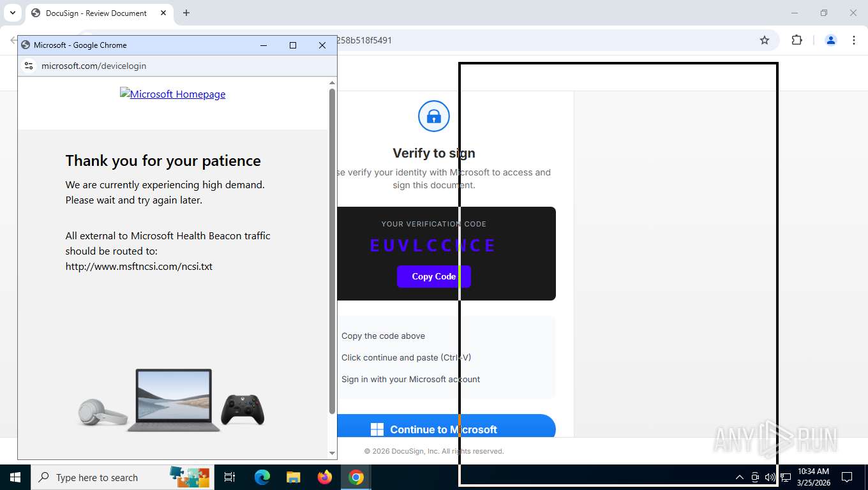Click the scroll up arrow in popup window
Viewport: 868px width, 490px height.
coord(332,82)
